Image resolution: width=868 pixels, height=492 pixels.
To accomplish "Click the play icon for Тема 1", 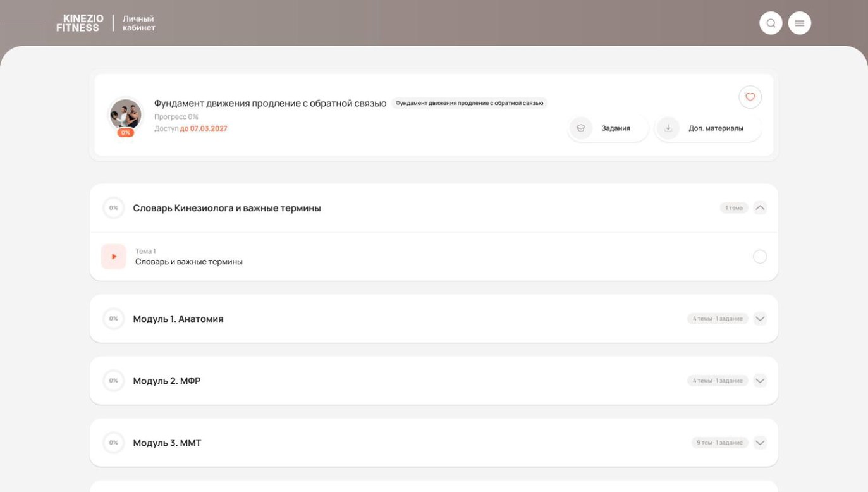I will coord(114,257).
